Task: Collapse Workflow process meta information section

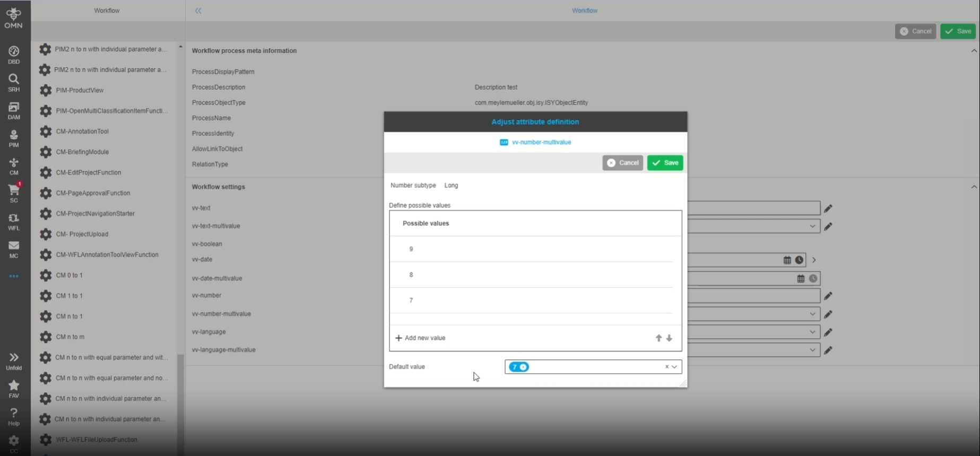Action: 974,51
